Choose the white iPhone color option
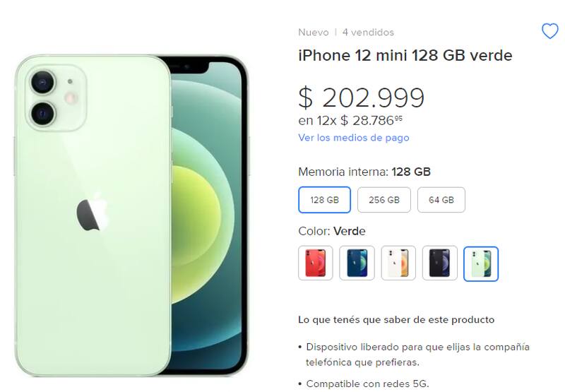The height and width of the screenshot is (392, 565). (398, 263)
